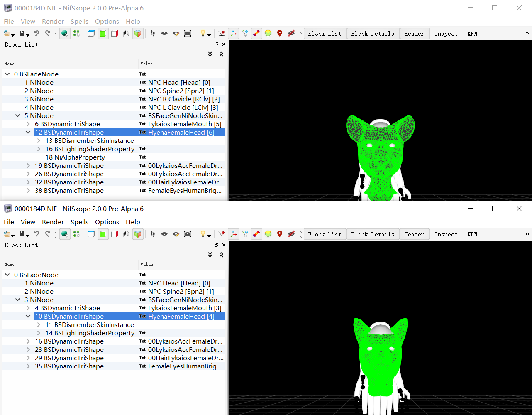Toggle Header button in upper window toolbar
Viewport: 532px width, 415px height.
[x=414, y=34]
